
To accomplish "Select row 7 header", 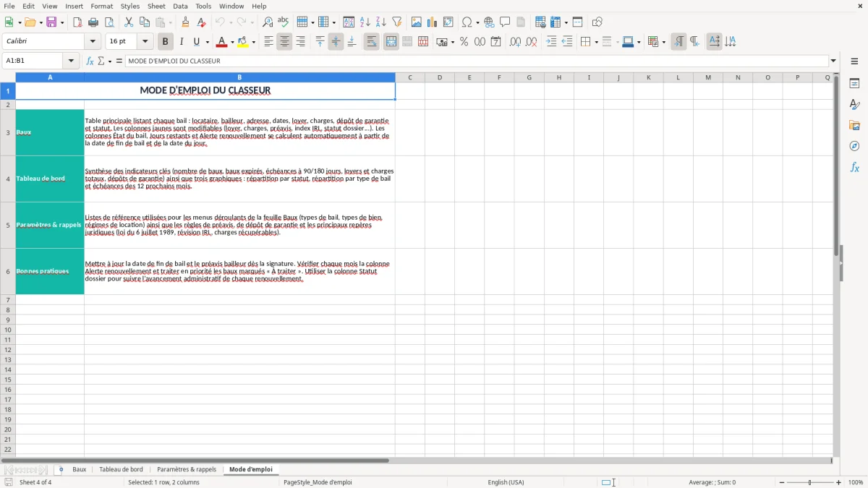I will point(8,299).
